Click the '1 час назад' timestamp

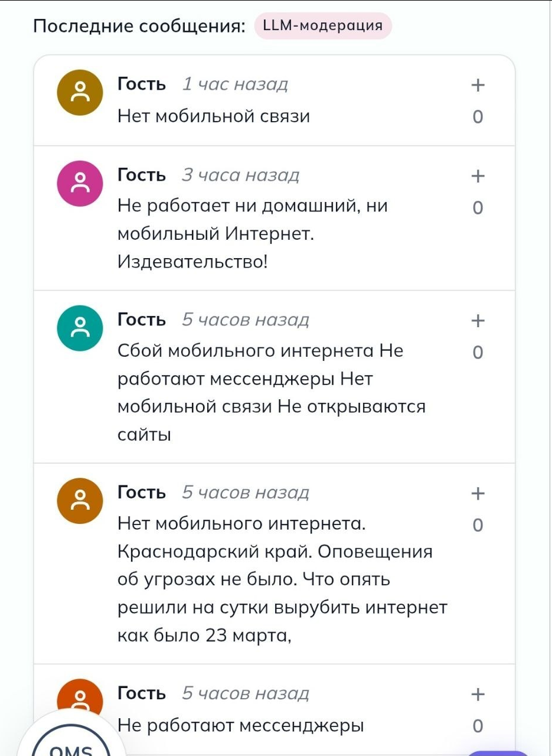[x=234, y=84]
